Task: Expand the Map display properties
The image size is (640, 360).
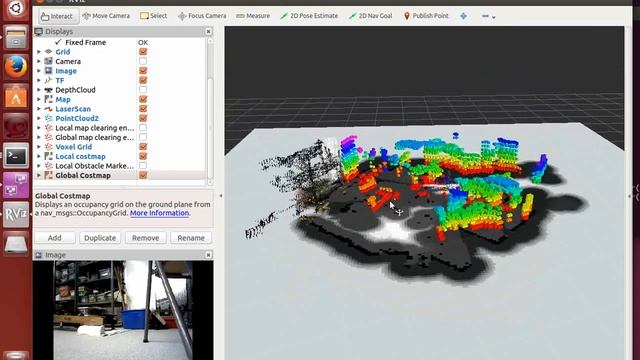Action: [x=39, y=99]
